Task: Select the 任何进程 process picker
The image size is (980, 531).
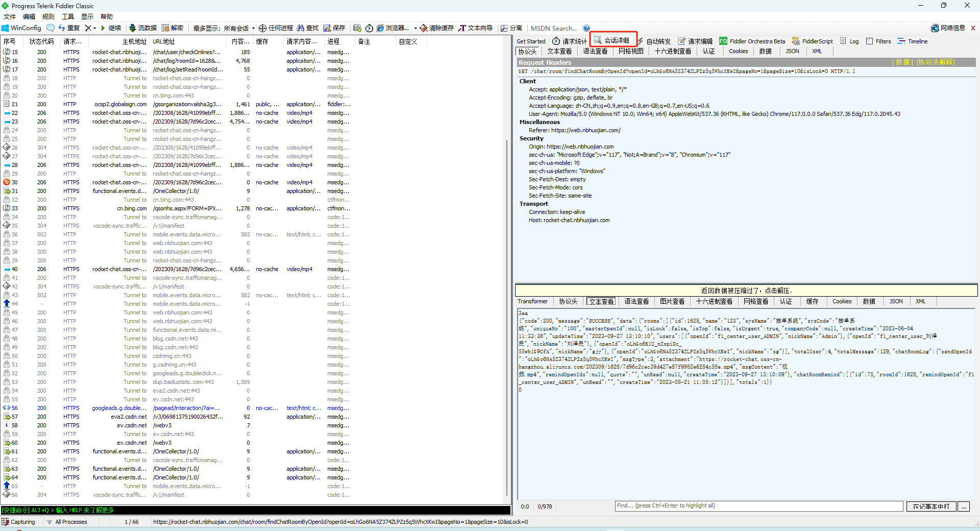Action: pyautogui.click(x=276, y=28)
